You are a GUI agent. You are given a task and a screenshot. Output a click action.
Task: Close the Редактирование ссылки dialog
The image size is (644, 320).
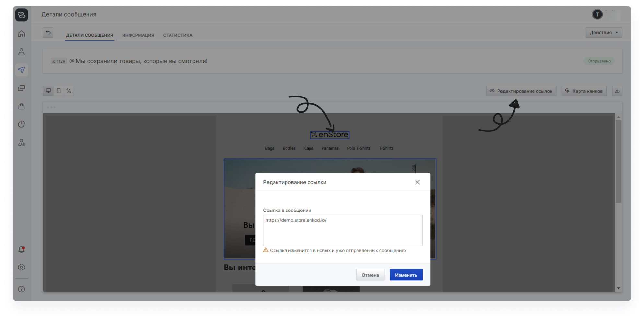(x=417, y=182)
